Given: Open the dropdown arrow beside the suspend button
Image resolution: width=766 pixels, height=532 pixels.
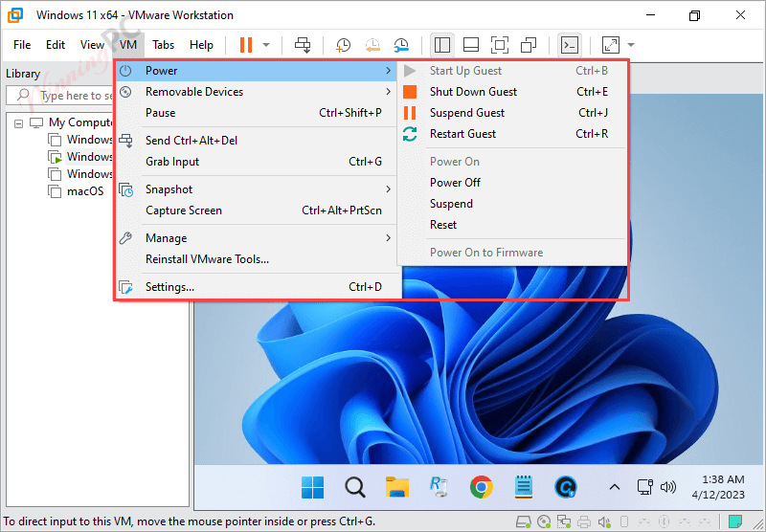Looking at the screenshot, I should point(266,45).
